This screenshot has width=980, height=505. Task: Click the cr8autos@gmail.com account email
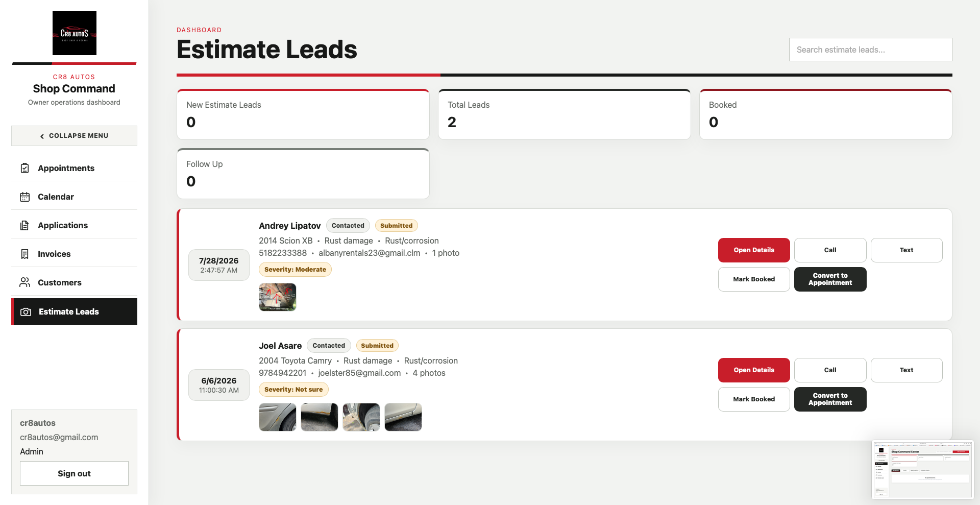coord(59,438)
